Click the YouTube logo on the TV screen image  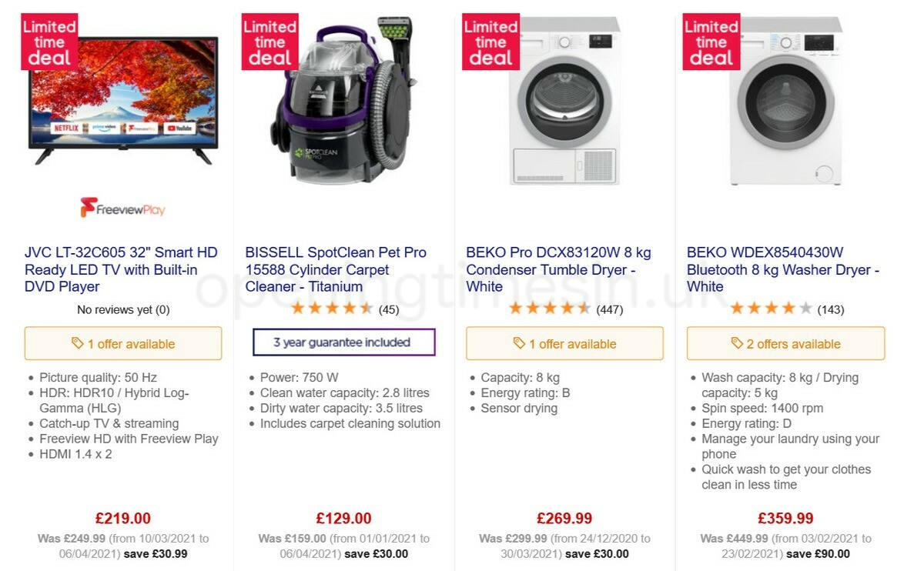click(x=181, y=128)
